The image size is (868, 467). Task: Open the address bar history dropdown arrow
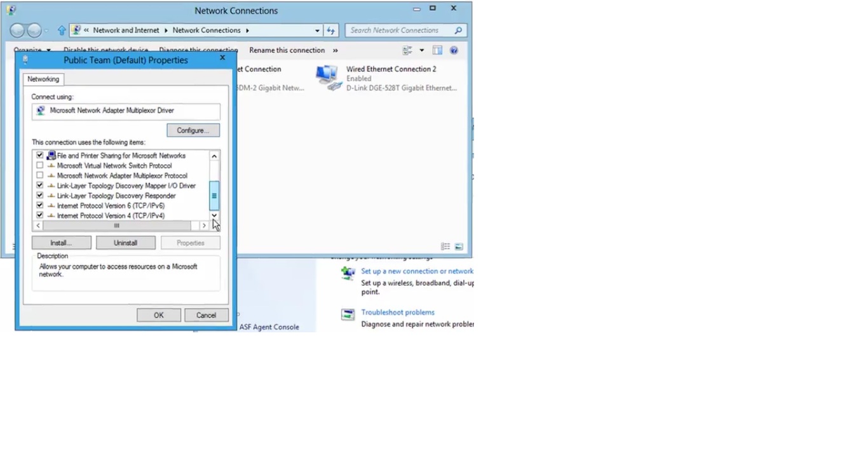pos(317,30)
